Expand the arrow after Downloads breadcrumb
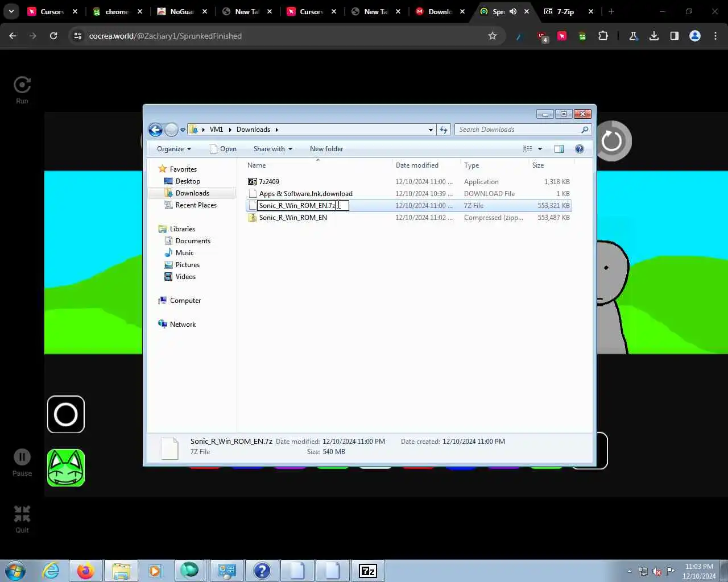728x582 pixels. coord(277,130)
